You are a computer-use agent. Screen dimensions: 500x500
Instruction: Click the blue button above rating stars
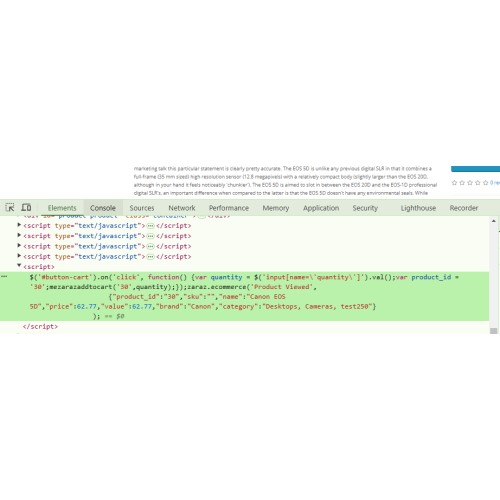coord(475,169)
